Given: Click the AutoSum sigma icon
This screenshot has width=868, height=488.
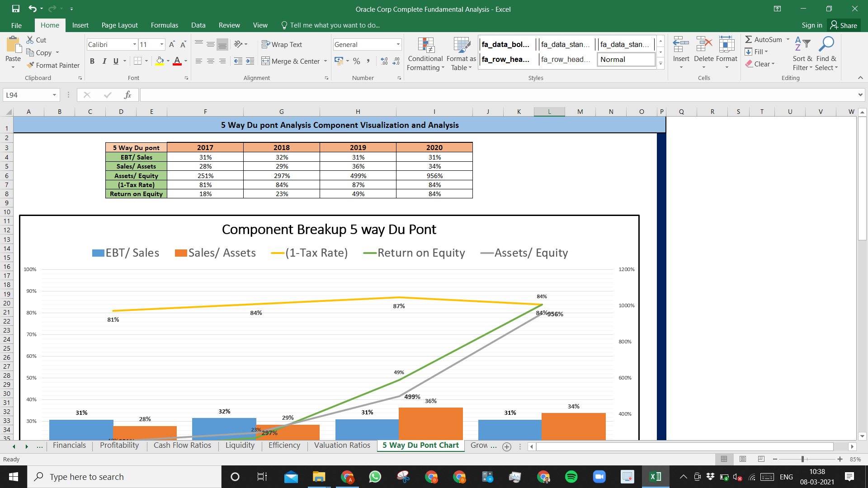Looking at the screenshot, I should [x=749, y=40].
